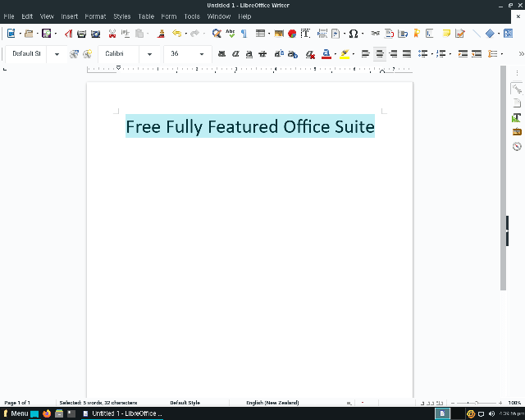Open the Omega special character icon
This screenshot has width=525, height=420.
[x=354, y=34]
